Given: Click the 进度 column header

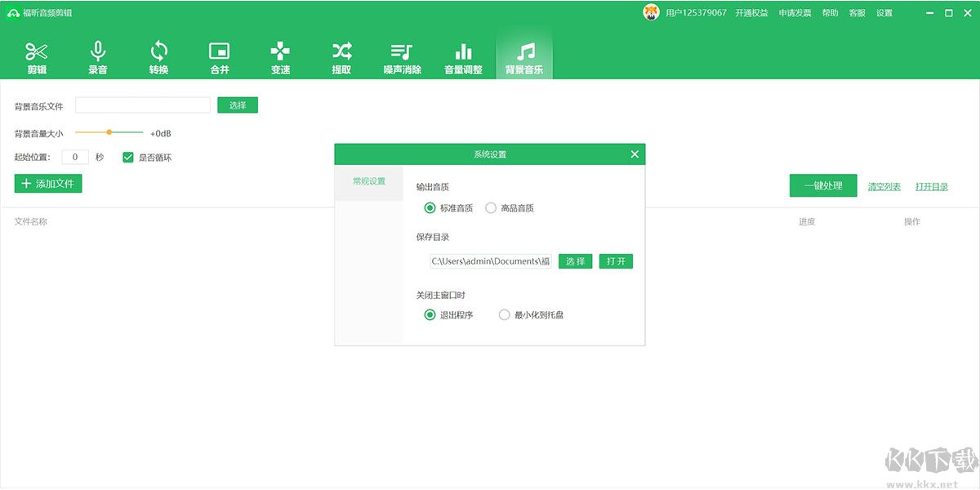Looking at the screenshot, I should (x=807, y=221).
